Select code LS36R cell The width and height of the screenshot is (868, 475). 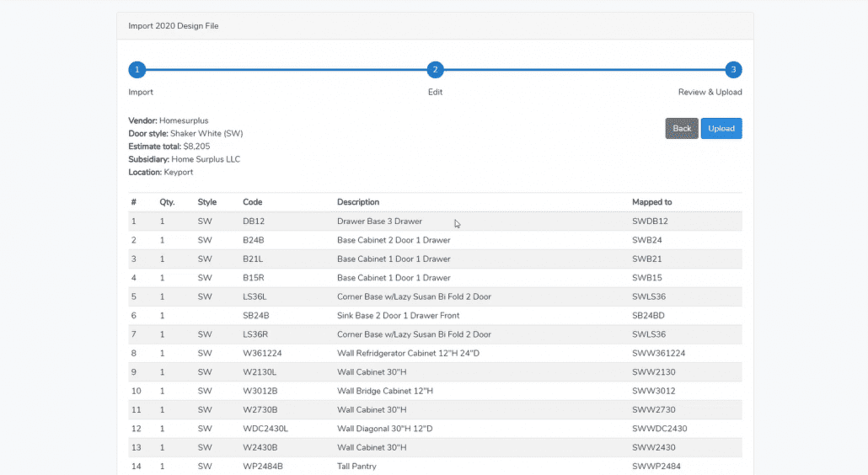pos(255,334)
